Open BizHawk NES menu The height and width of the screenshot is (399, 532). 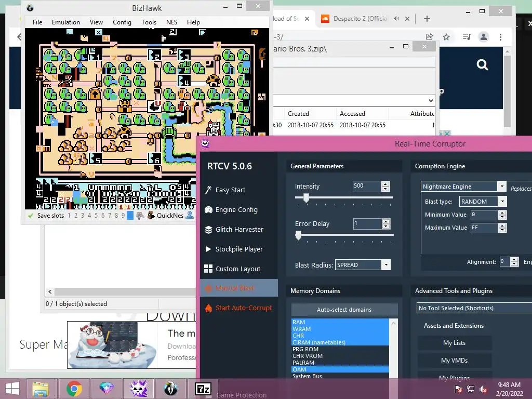click(x=171, y=22)
